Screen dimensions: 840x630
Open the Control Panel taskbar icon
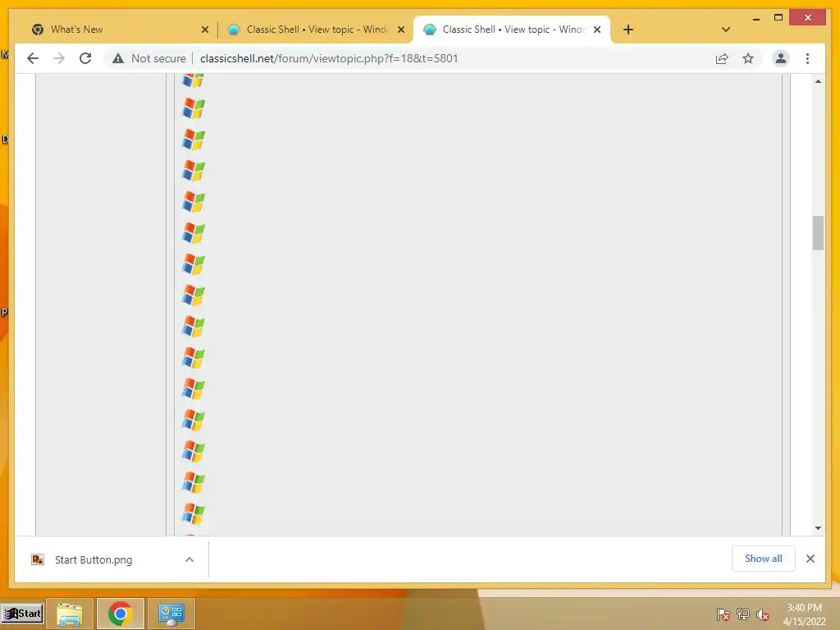(171, 614)
